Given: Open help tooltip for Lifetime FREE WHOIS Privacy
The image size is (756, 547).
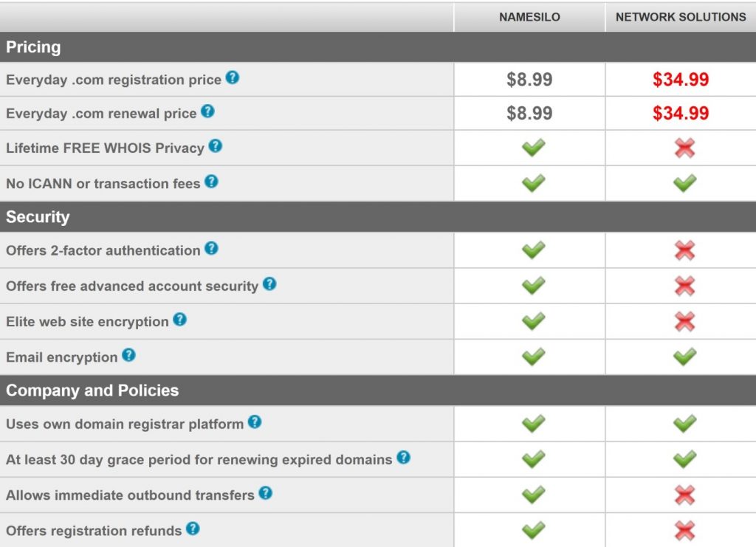Looking at the screenshot, I should 215,146.
